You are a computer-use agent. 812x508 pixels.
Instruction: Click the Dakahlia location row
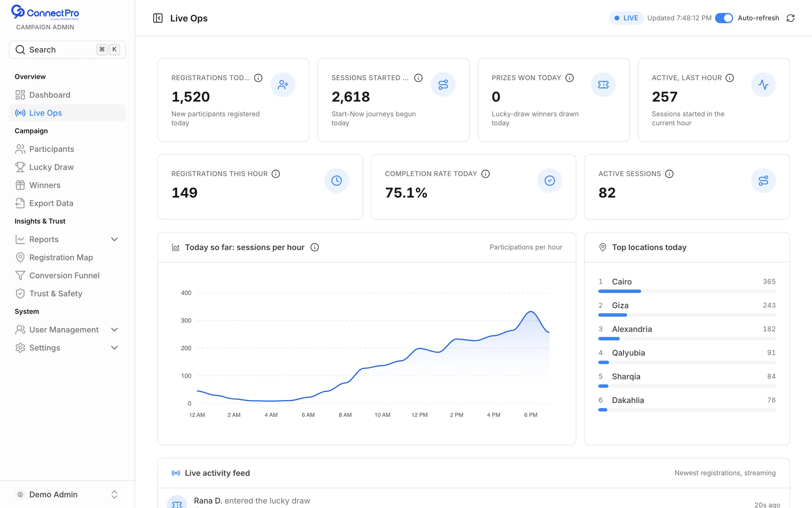[x=687, y=403]
